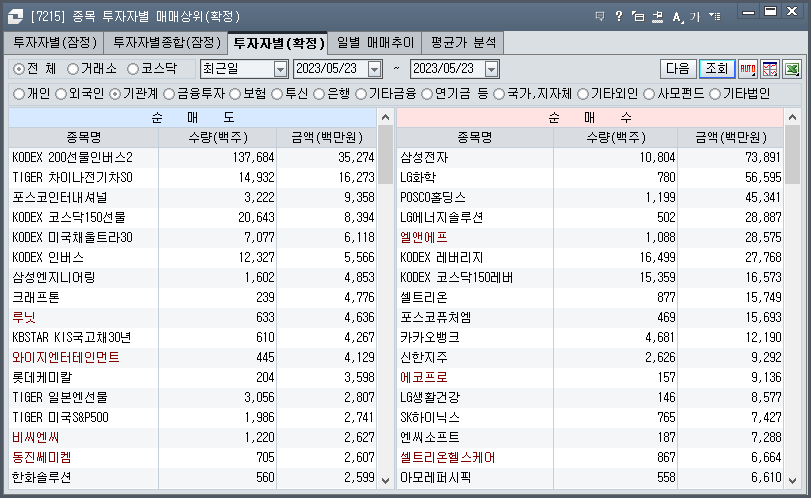
Task: Export data with the Excel icon
Action: (x=792, y=69)
